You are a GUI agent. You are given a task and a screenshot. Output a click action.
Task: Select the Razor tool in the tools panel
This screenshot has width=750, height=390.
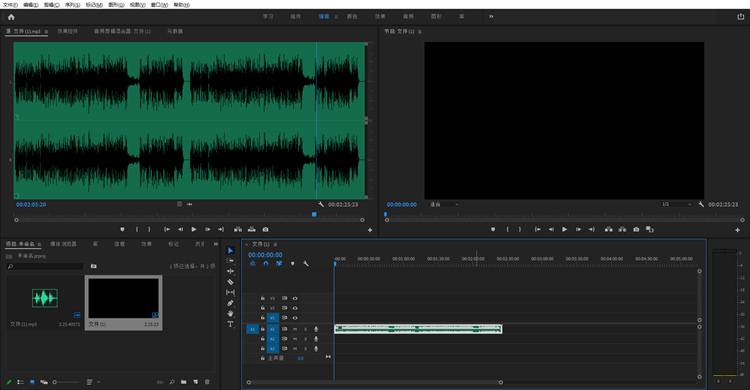pos(230,282)
